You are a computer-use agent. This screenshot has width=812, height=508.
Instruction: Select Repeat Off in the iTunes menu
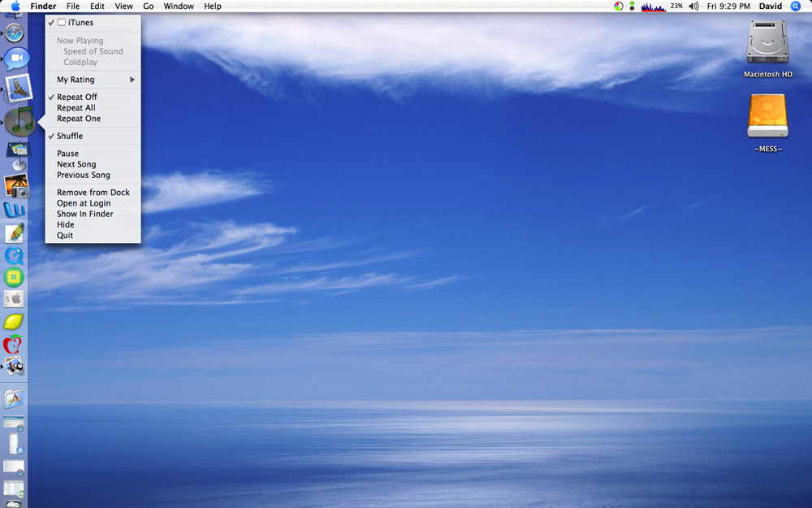point(93,97)
